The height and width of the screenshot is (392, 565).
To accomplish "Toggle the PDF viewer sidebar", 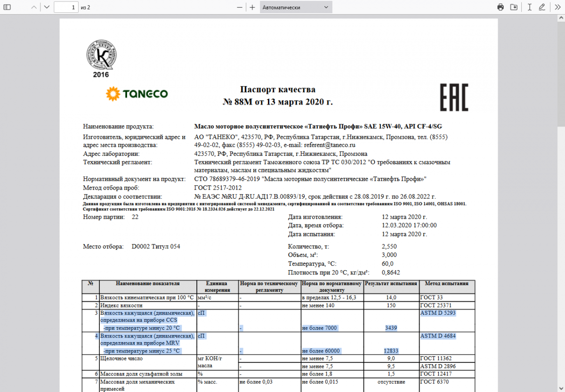I will click(x=7, y=7).
